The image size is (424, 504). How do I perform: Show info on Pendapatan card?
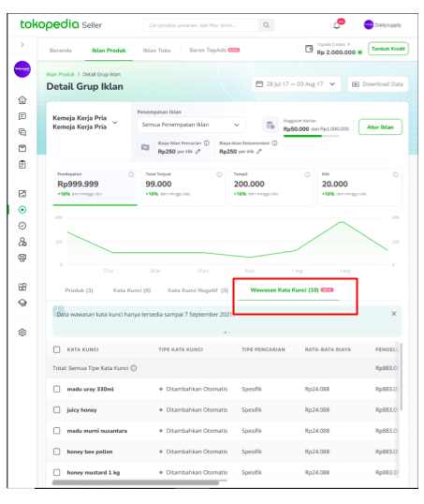click(131, 174)
